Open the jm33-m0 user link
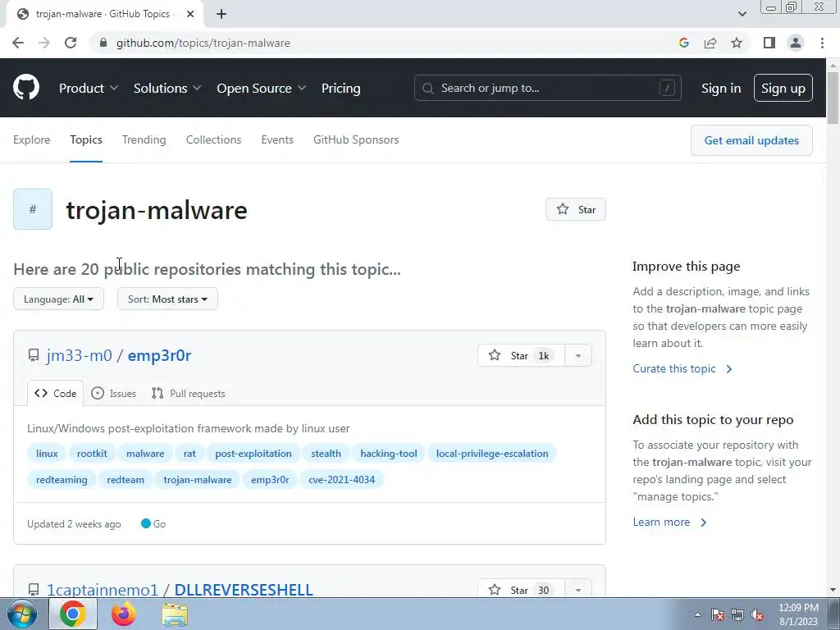This screenshot has width=840, height=630. tap(80, 355)
